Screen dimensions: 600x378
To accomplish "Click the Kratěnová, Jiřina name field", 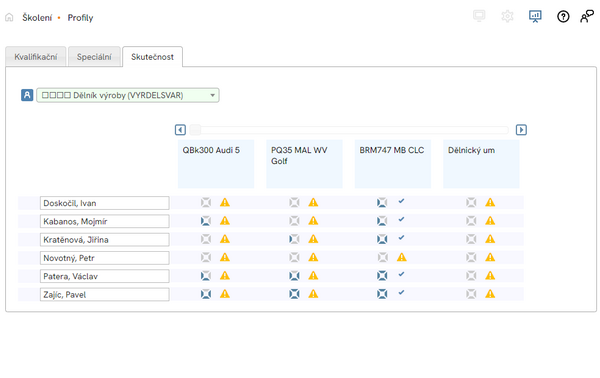I will (104, 240).
